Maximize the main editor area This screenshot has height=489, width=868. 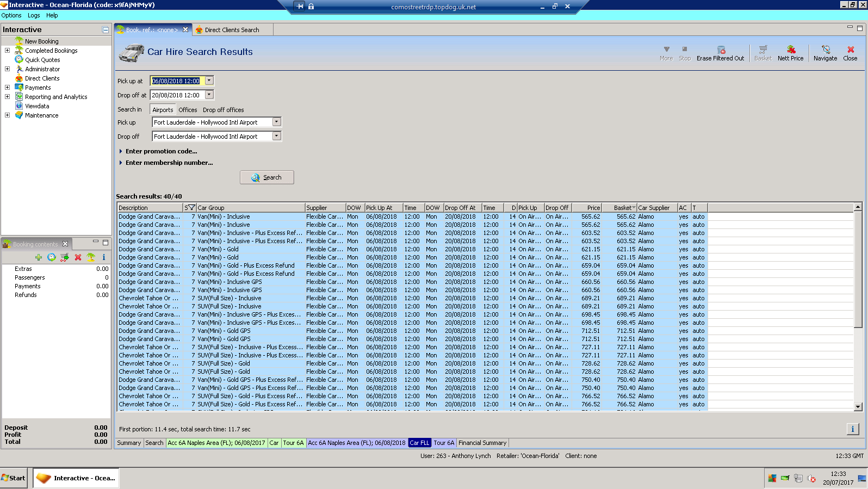(860, 28)
